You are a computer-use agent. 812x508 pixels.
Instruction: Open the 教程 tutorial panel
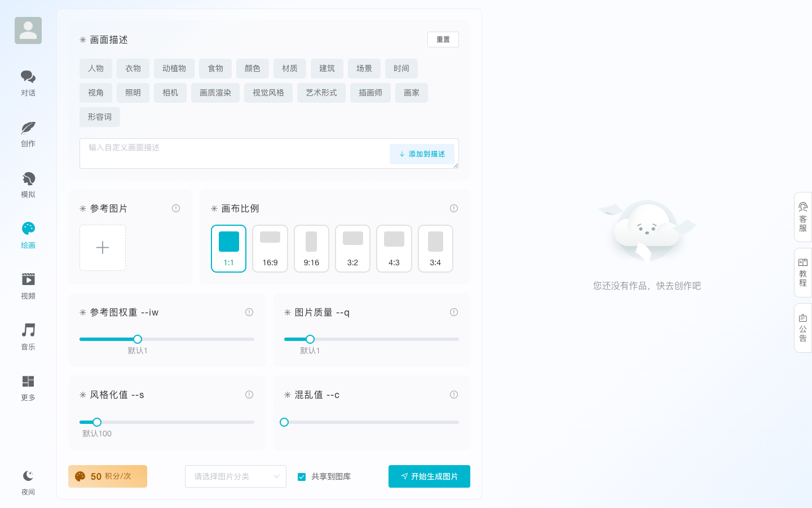tap(802, 273)
